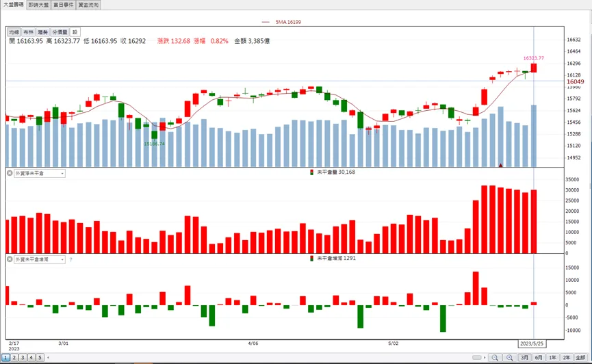Select layout page 1

point(5,357)
